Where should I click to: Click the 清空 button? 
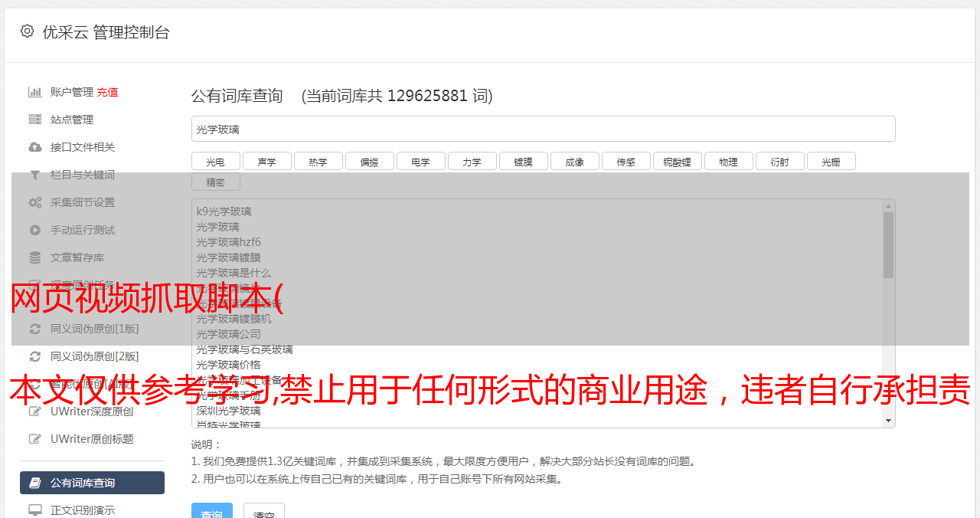click(x=264, y=511)
